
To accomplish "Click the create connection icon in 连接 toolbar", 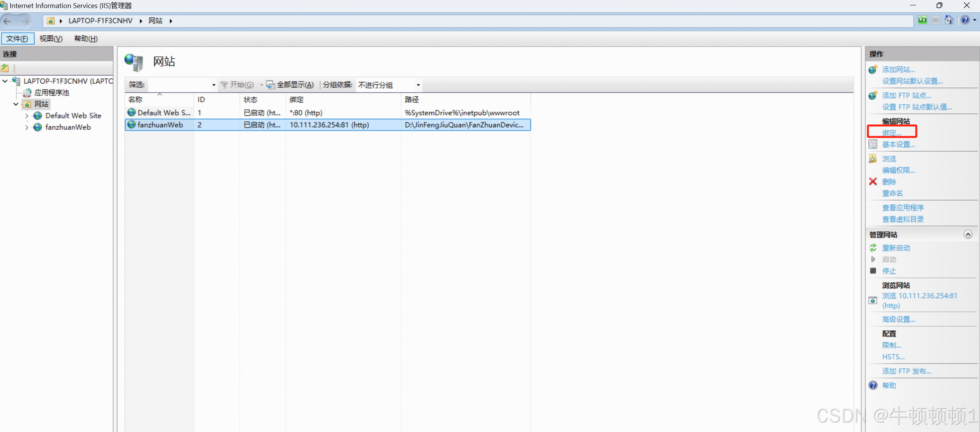I will 5,68.
